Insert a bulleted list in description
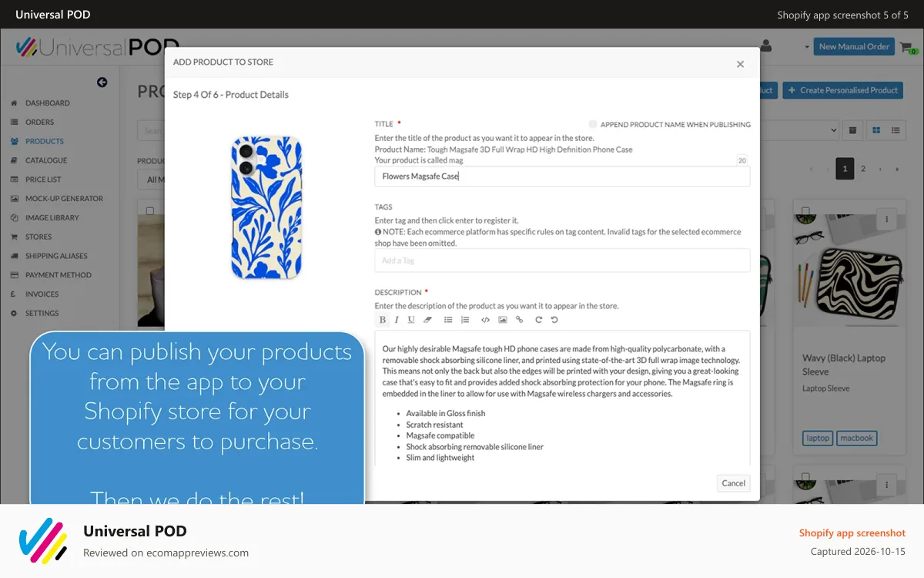 click(448, 320)
